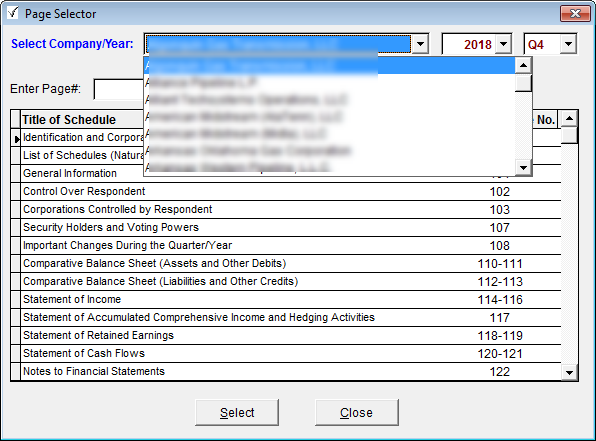The height and width of the screenshot is (441, 596).
Task: Click page range 110-111 cell
Action: pyautogui.click(x=499, y=263)
